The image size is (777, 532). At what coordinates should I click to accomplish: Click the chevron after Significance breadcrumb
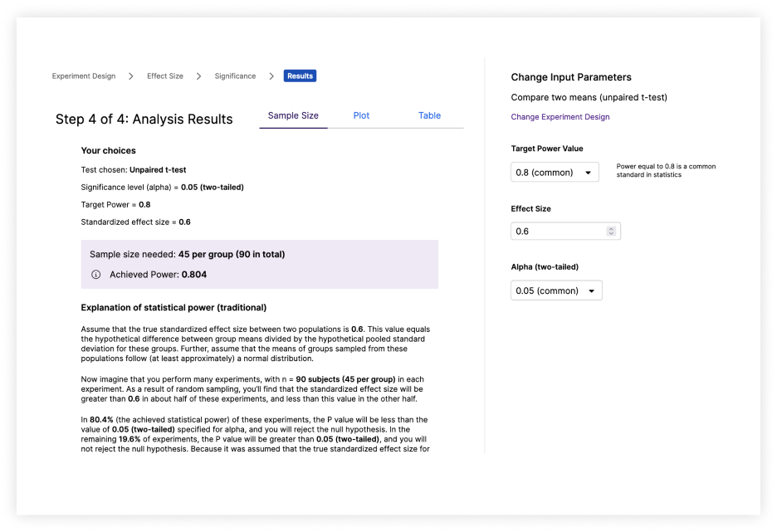[x=271, y=76]
